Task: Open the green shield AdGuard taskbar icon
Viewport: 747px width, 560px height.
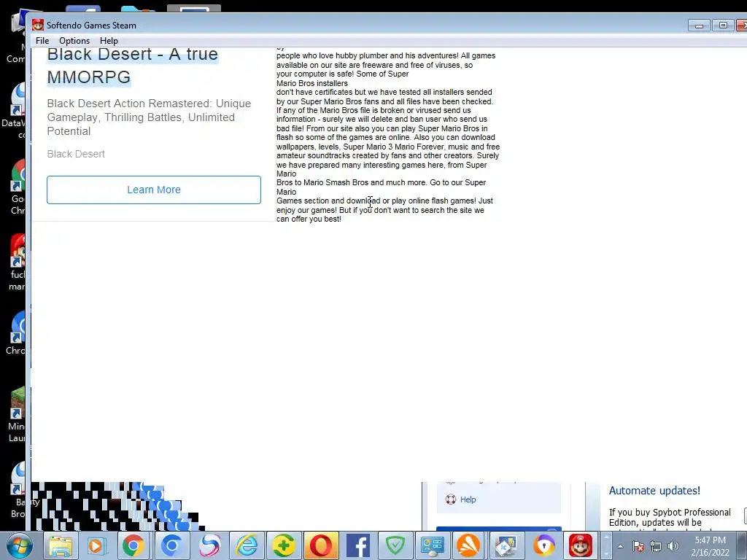Action: tap(395, 545)
